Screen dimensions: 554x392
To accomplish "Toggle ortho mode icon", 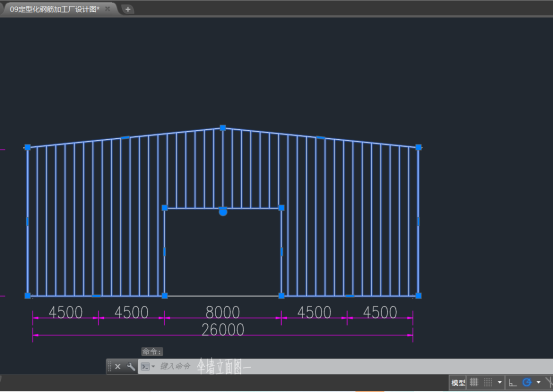I will (x=512, y=382).
